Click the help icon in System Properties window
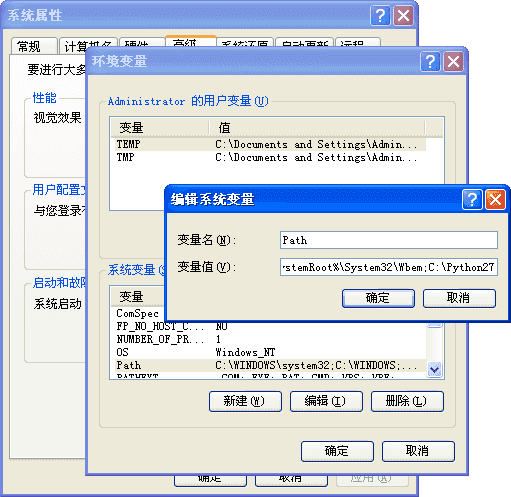 coord(380,15)
